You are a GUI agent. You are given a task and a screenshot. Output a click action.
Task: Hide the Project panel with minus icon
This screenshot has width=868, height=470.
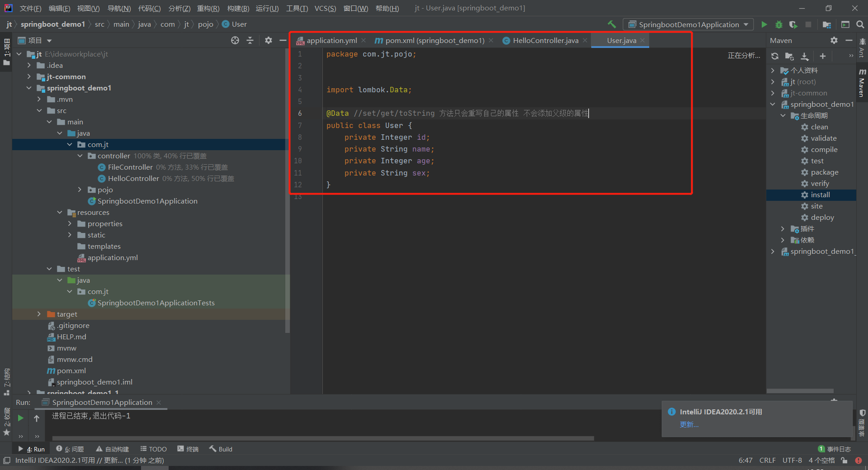pyautogui.click(x=283, y=40)
